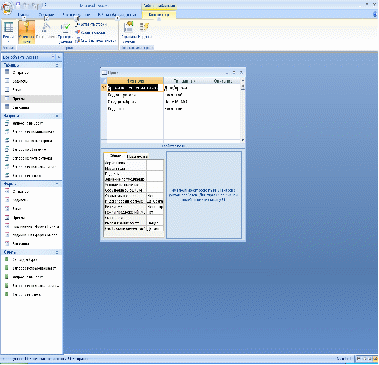Show the Страница свойств property sheet
The height and width of the screenshot is (365, 379).
[x=129, y=32]
